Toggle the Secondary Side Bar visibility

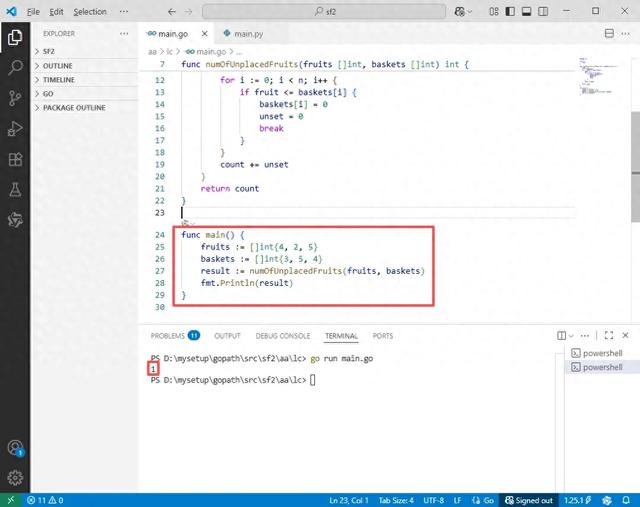point(543,11)
